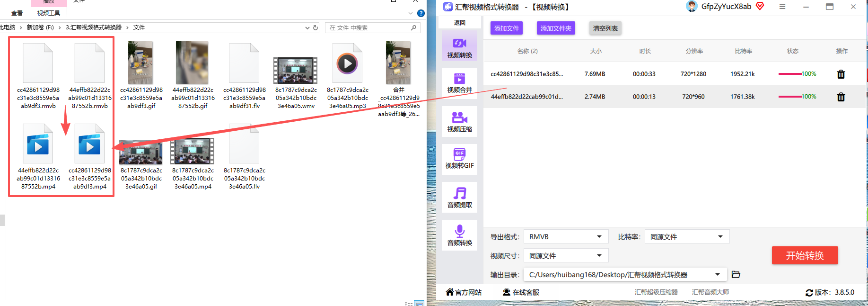This screenshot has width=868, height=306.
Task: Delete the cc42861129d98c31 file row
Action: tap(841, 74)
